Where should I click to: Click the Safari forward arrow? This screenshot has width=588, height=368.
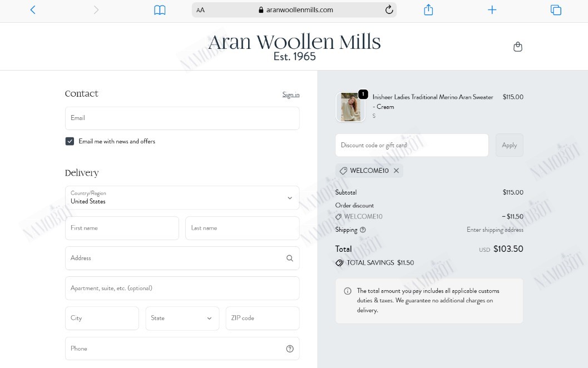96,10
